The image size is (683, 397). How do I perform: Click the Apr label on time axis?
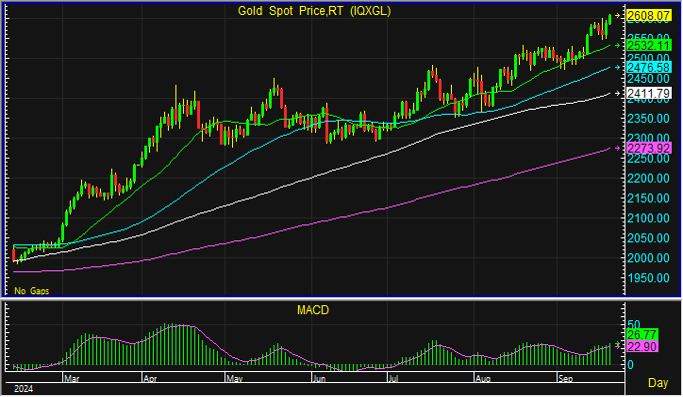(x=150, y=378)
